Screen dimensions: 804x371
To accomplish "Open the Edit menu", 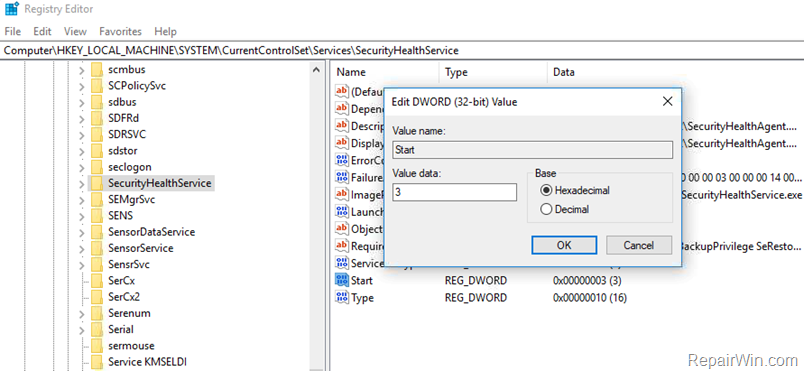I will coord(42,31).
